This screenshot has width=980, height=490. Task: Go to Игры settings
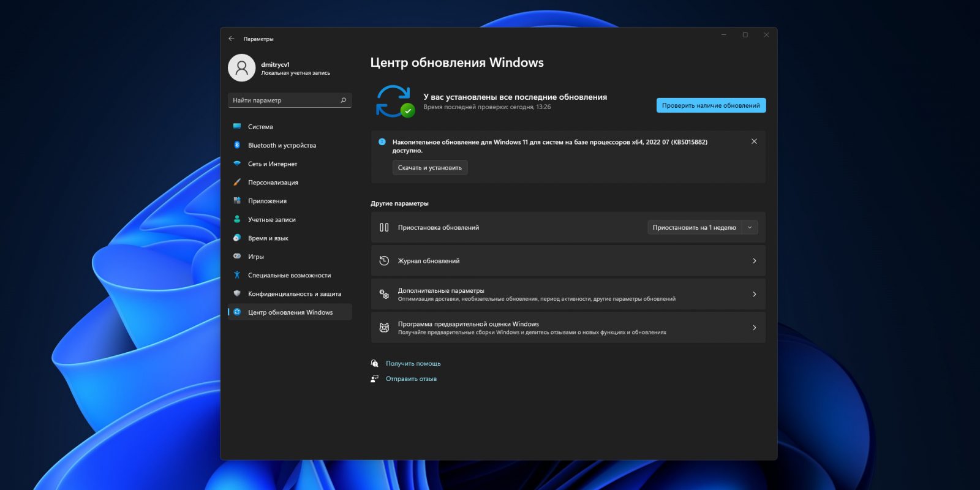[x=290, y=257]
